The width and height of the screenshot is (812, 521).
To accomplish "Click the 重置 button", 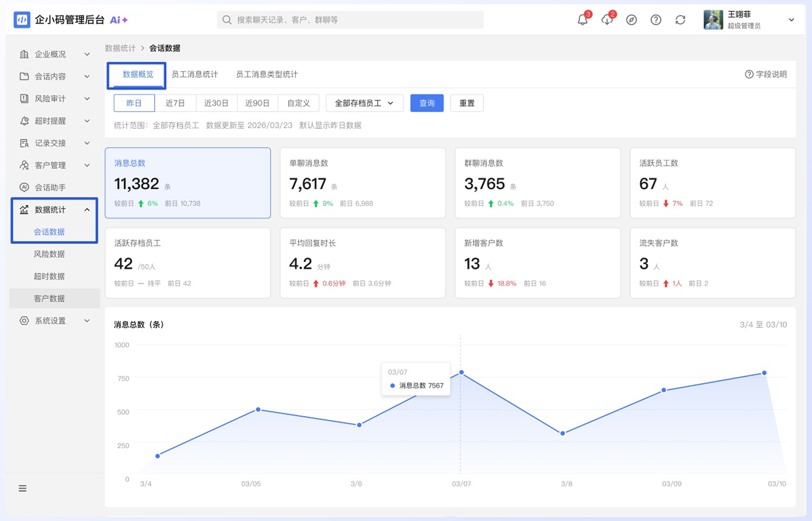I will (x=467, y=103).
